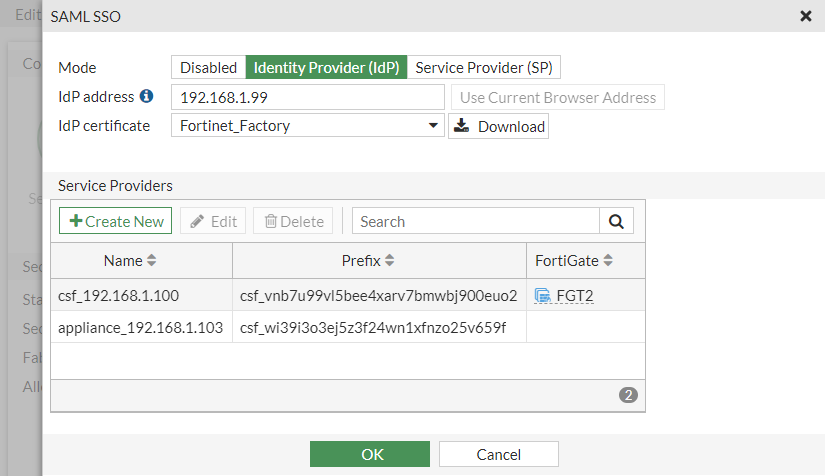825x476 pixels.
Task: Click the Edit service provider button
Action: point(212,221)
